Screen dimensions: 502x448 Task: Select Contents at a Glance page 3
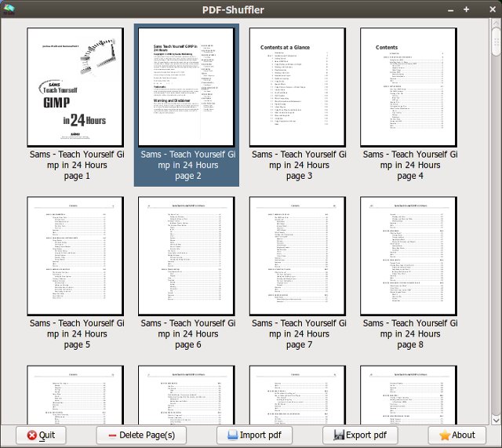[297, 86]
